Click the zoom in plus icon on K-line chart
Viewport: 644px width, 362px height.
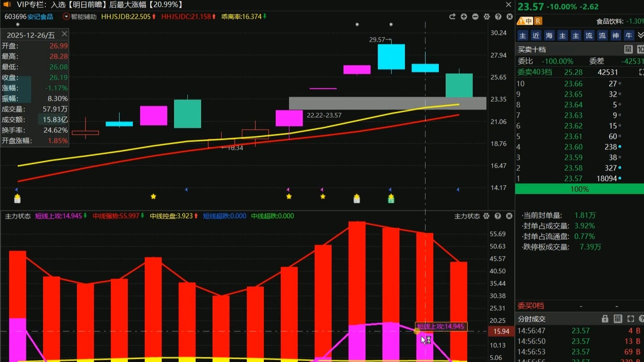pos(464,17)
